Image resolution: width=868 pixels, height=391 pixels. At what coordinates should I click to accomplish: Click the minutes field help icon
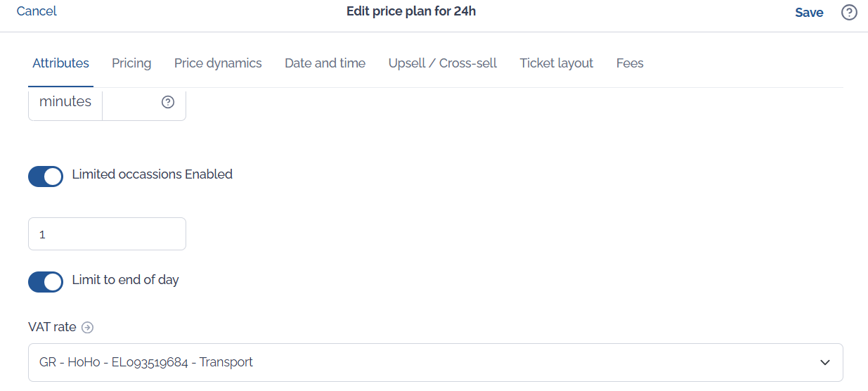tap(167, 102)
